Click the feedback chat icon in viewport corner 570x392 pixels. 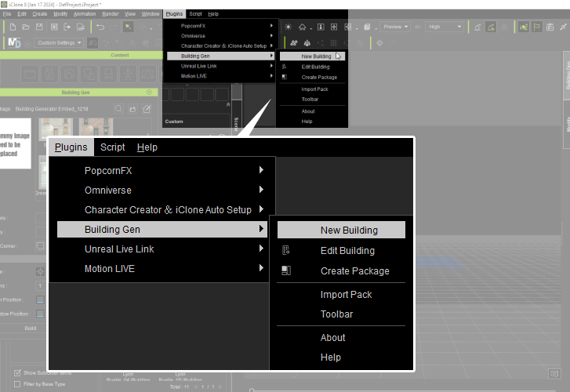554,374
